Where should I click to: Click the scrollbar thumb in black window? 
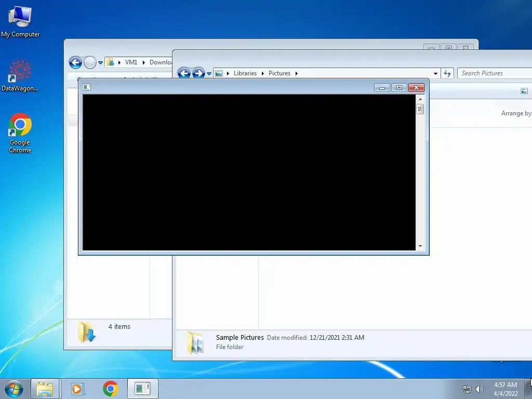[x=420, y=109]
